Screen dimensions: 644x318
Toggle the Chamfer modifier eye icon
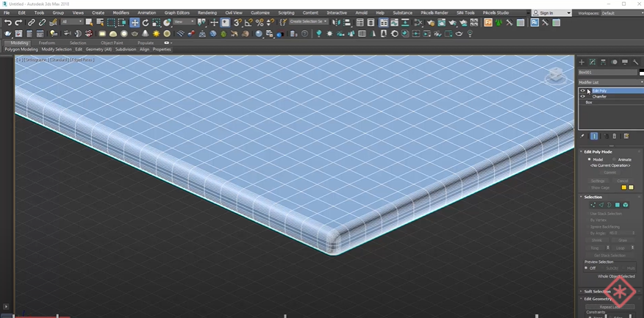(x=583, y=96)
